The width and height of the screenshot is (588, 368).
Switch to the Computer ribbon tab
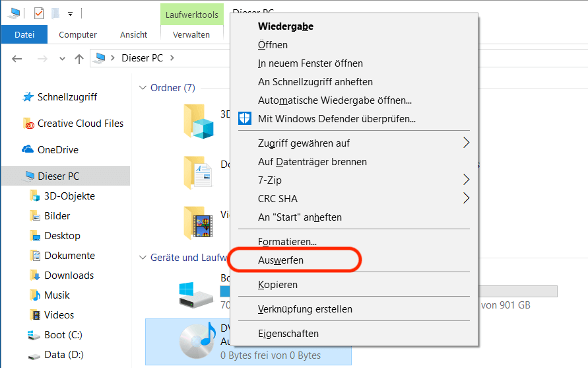coord(78,34)
